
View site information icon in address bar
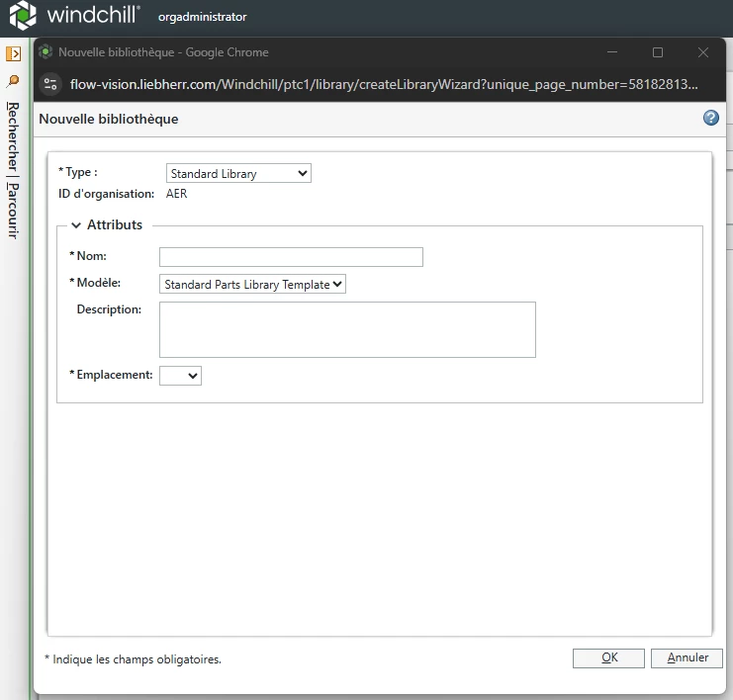click(x=50, y=84)
